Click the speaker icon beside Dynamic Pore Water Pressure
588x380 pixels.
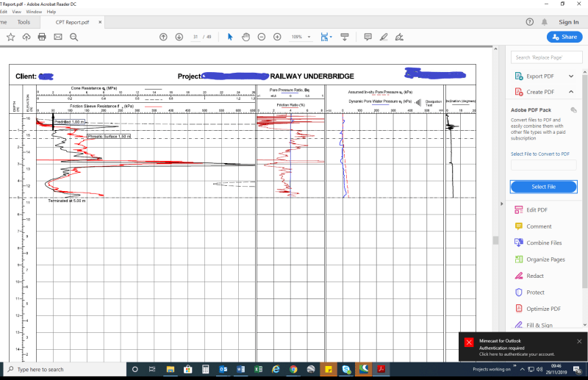coord(418,102)
